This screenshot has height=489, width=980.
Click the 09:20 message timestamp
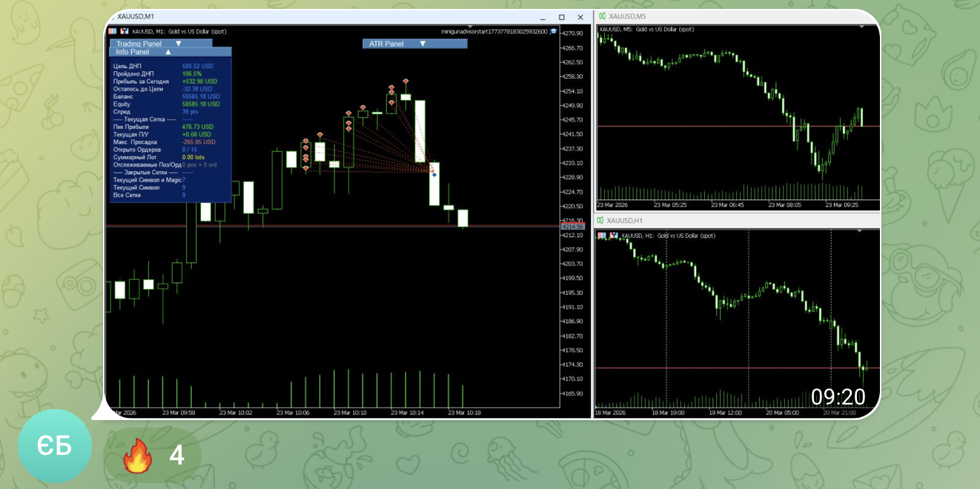[x=838, y=397]
